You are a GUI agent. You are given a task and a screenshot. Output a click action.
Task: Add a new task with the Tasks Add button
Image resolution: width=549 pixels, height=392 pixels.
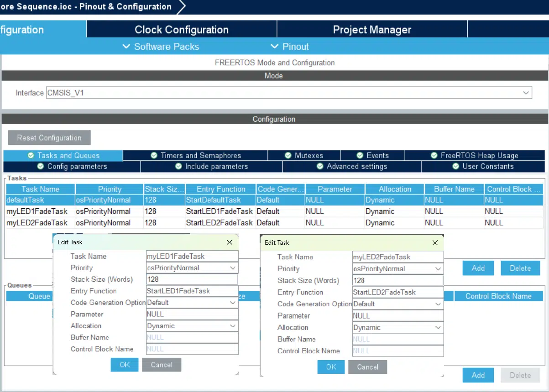point(478,268)
